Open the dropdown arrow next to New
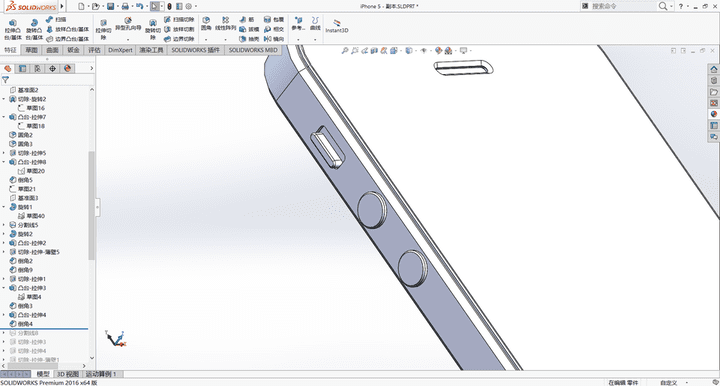Viewport: 720px width, 386px height. pos(88,6)
